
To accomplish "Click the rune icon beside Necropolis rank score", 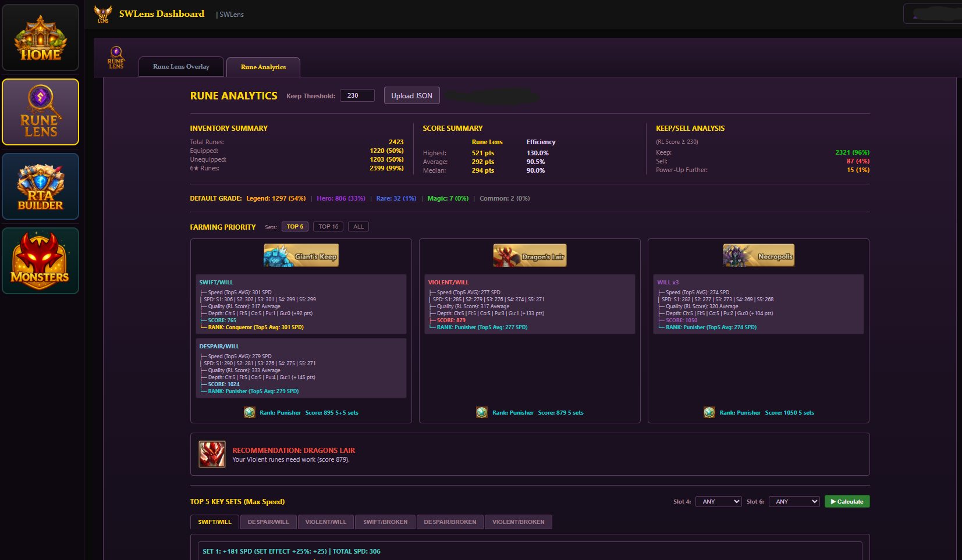I will pyautogui.click(x=709, y=412).
